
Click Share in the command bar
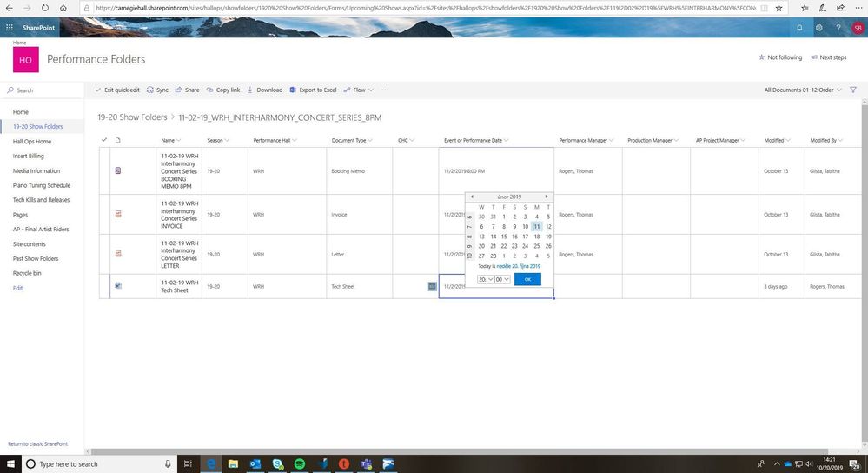coord(187,90)
